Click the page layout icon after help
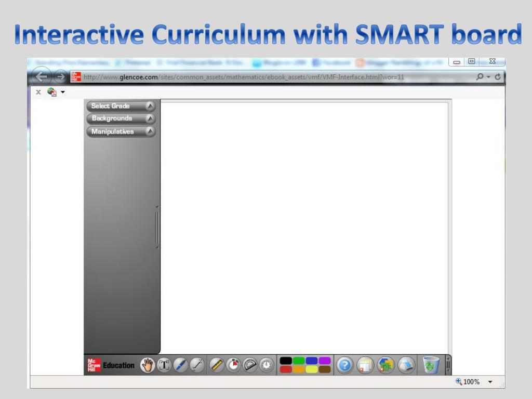 tap(365, 365)
